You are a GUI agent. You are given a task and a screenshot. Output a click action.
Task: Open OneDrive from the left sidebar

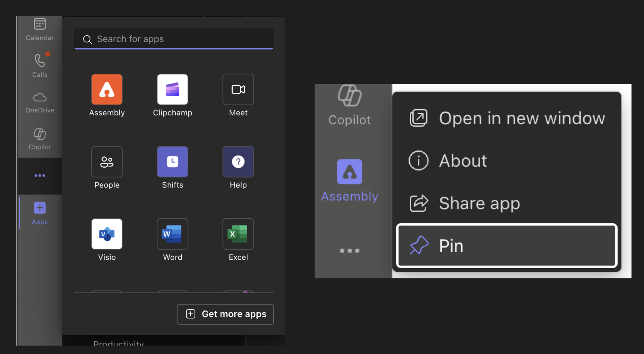point(40,103)
